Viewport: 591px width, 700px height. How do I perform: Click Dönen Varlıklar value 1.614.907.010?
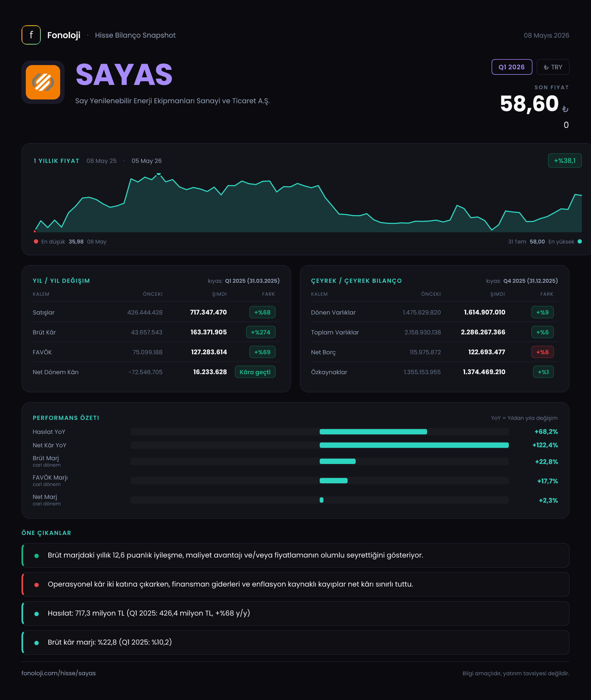pyautogui.click(x=484, y=312)
